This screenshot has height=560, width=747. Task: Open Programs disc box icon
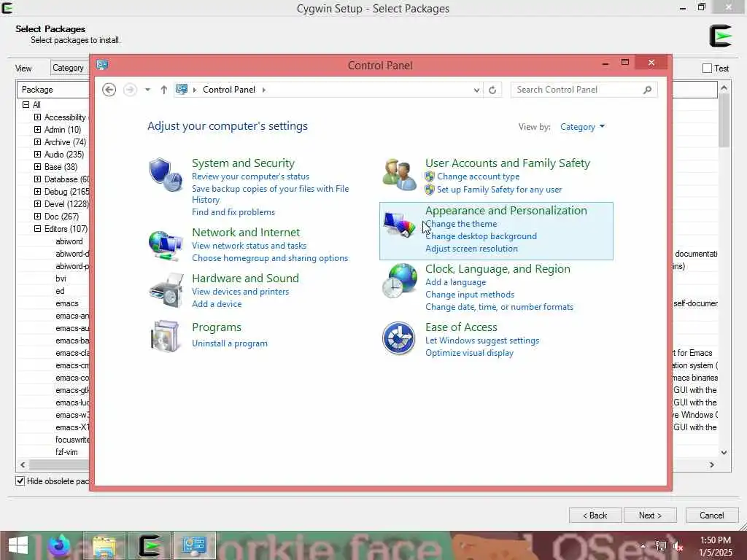166,335
